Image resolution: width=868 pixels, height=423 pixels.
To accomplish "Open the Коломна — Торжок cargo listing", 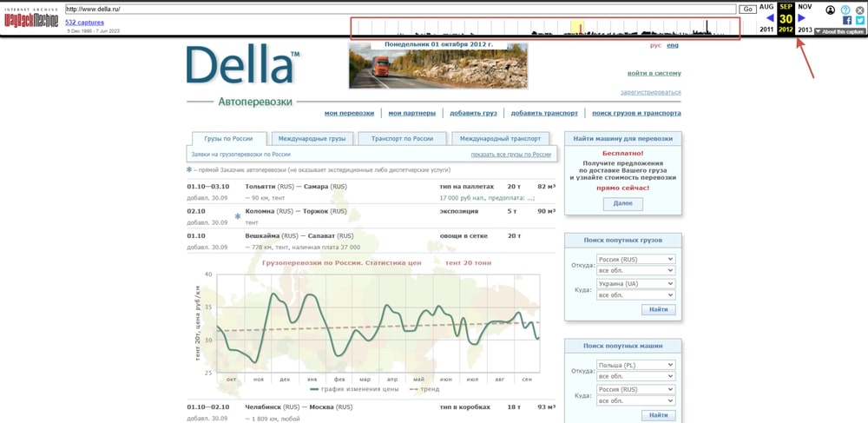I will tap(296, 211).
